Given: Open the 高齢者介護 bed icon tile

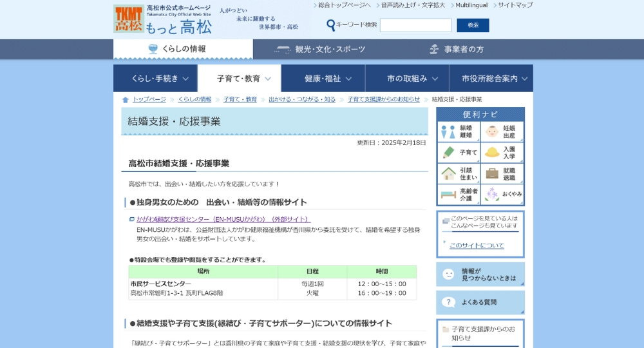Looking at the screenshot, I should coord(459,195).
